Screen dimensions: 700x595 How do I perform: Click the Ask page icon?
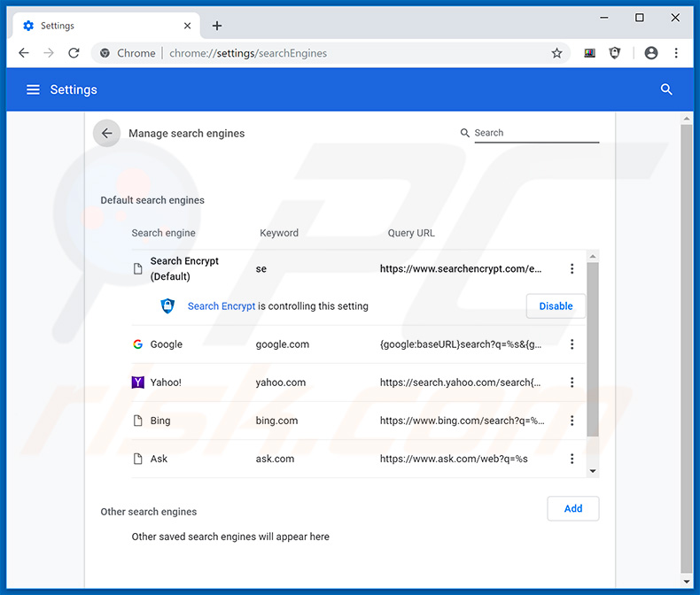tap(138, 459)
